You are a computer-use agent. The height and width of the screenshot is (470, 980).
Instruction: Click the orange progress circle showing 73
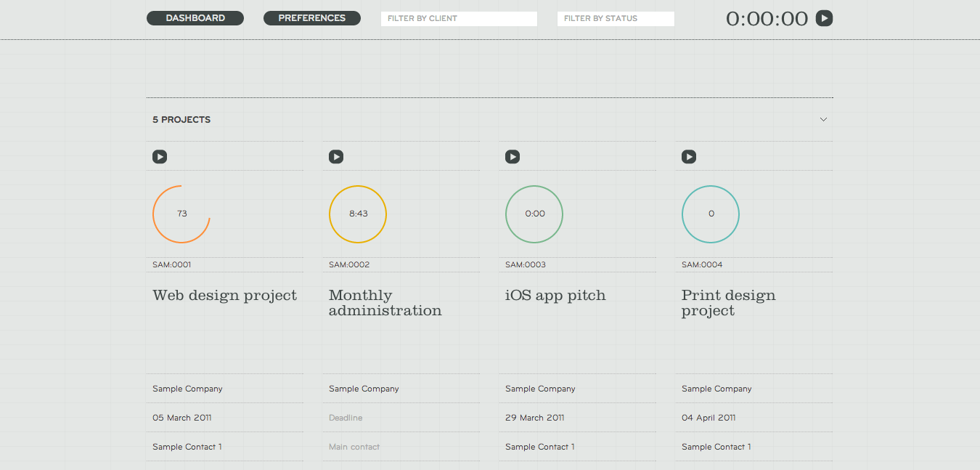tap(181, 214)
